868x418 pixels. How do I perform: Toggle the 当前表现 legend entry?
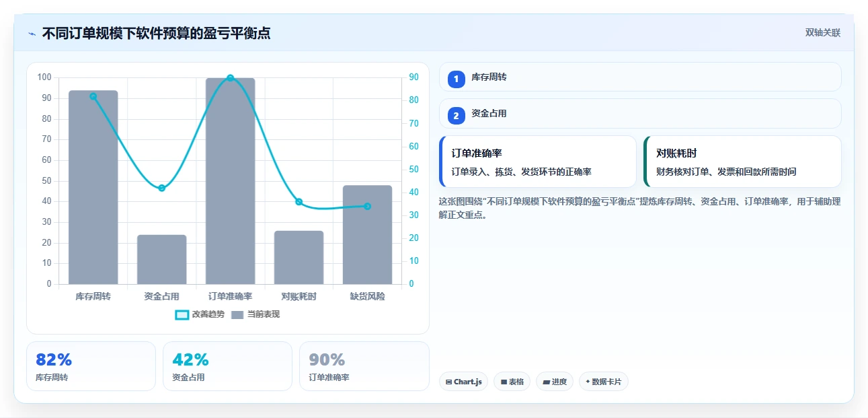pos(255,314)
